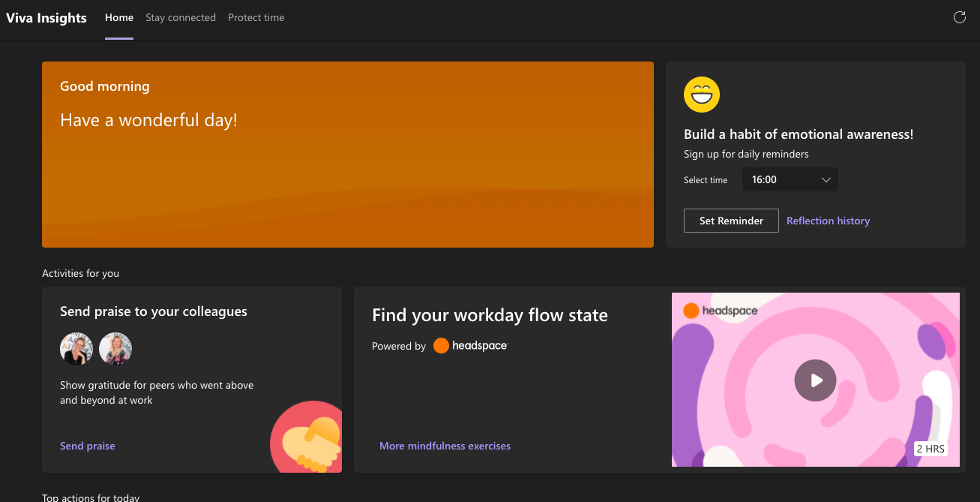Click the 2 HRS duration badge

pyautogui.click(x=931, y=449)
